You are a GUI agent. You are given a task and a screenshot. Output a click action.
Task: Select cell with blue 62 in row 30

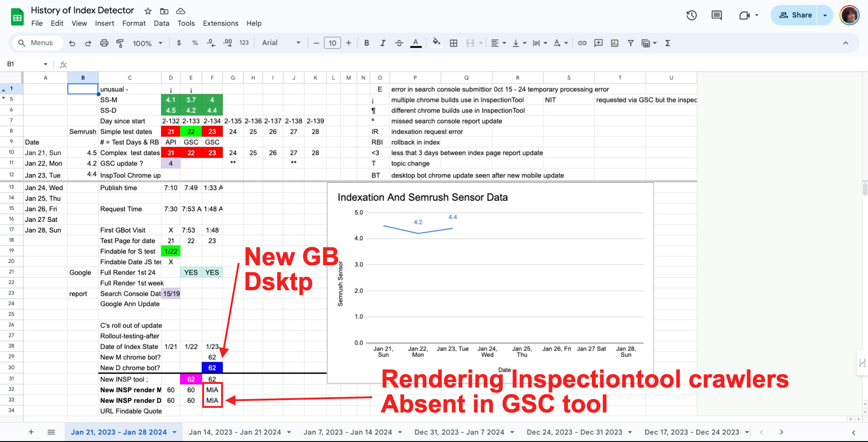pos(212,368)
